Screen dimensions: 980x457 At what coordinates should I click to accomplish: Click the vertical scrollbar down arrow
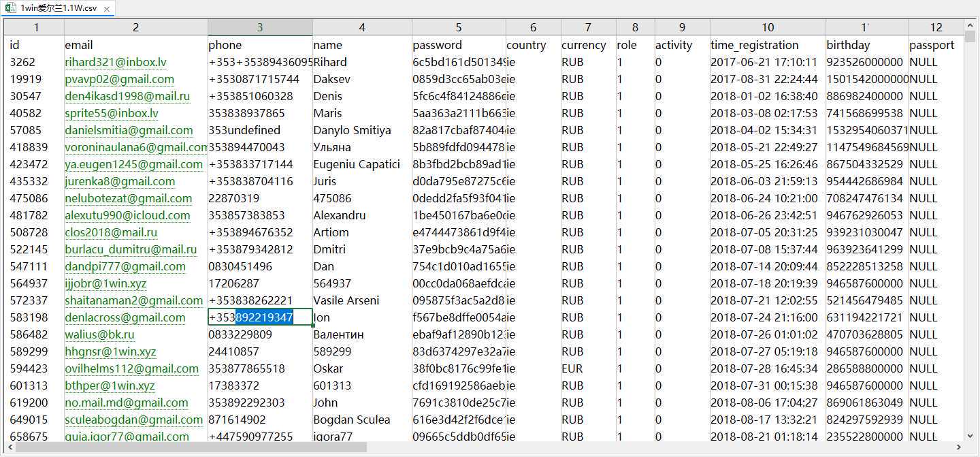pyautogui.click(x=970, y=435)
